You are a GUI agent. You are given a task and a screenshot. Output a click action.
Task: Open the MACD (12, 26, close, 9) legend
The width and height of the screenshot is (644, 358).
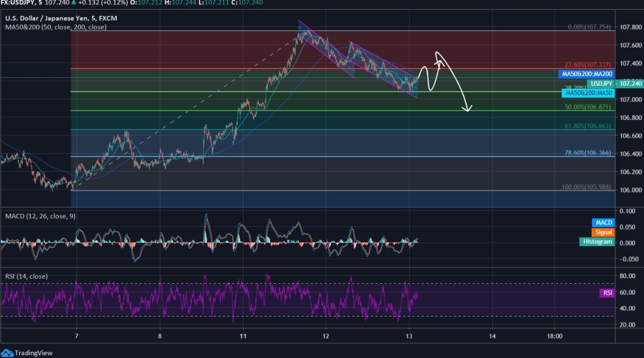[40, 216]
